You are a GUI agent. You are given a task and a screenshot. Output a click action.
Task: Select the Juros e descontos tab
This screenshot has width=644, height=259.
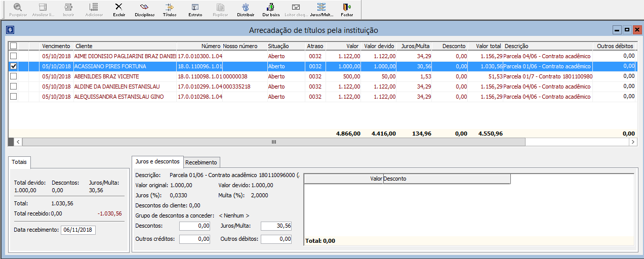[x=157, y=161]
